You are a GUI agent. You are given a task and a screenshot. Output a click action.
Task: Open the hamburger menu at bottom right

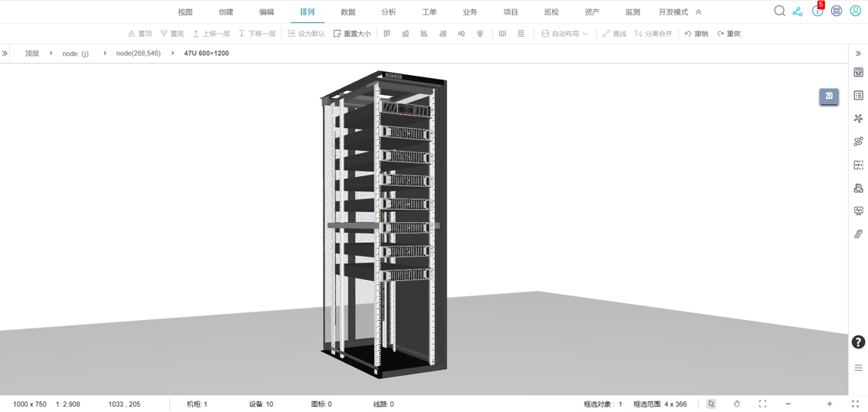[x=859, y=368]
